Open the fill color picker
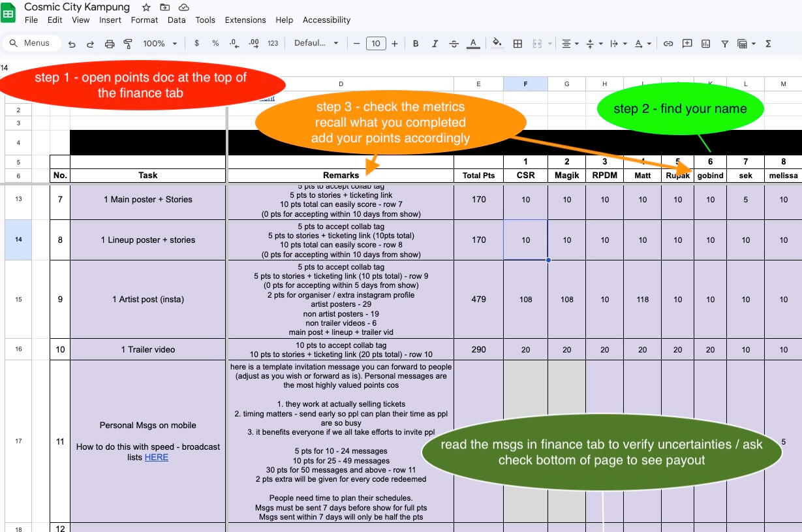 click(497, 44)
